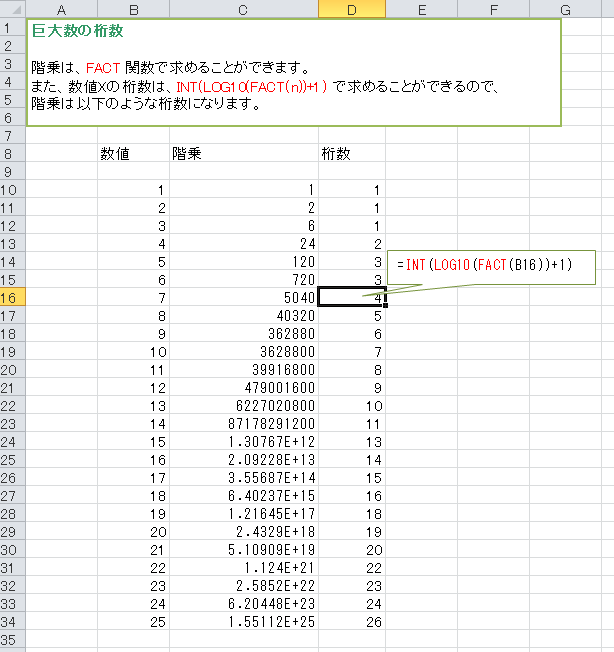Select the column C header
This screenshot has width=614, height=652.
click(x=243, y=9)
